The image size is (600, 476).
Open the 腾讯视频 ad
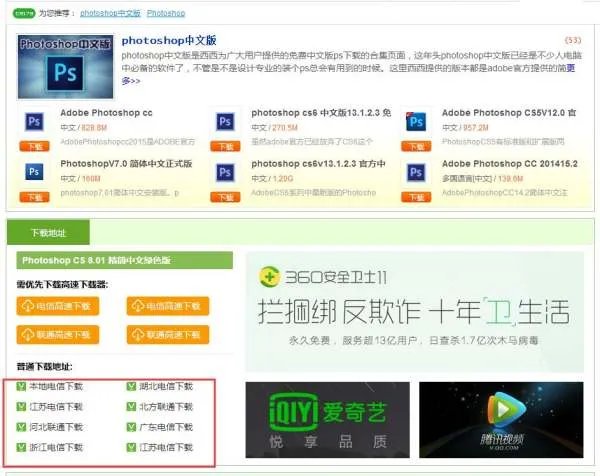pos(501,420)
